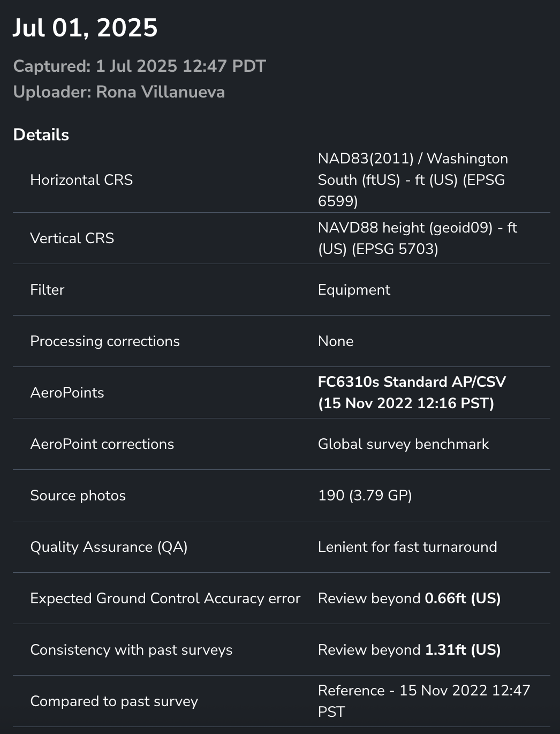
Task: Click the Processing corrections label
Action: (x=105, y=341)
